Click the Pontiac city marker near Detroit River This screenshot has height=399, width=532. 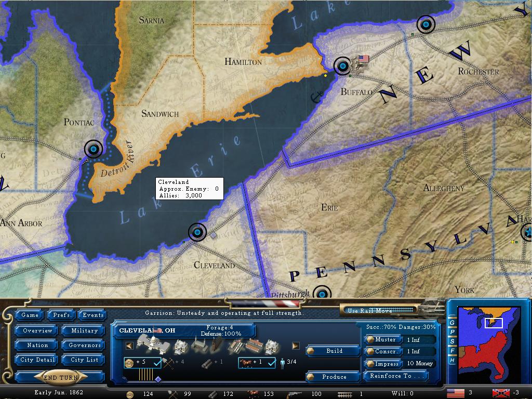click(x=94, y=149)
